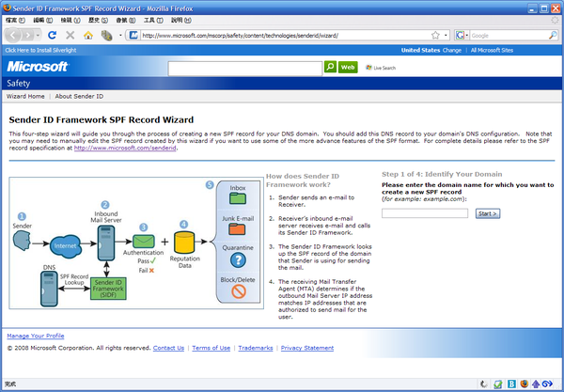The width and height of the screenshot is (564, 392).
Task: Go to the Home page icon
Action: [x=88, y=35]
